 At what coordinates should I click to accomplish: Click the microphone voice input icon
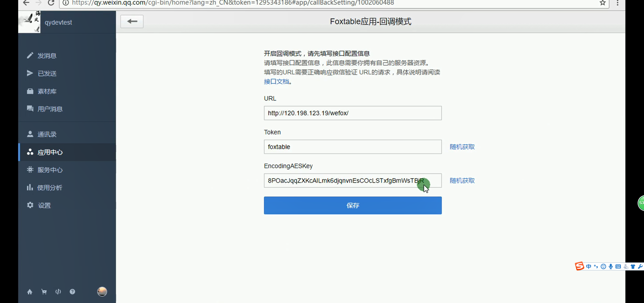coord(611,266)
